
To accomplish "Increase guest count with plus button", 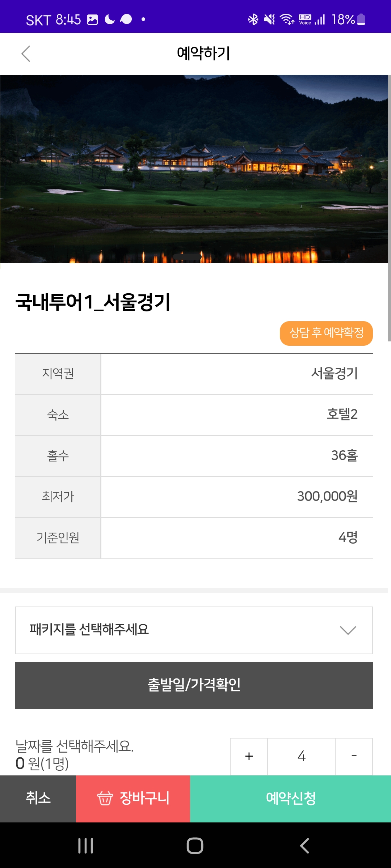I will point(249,756).
